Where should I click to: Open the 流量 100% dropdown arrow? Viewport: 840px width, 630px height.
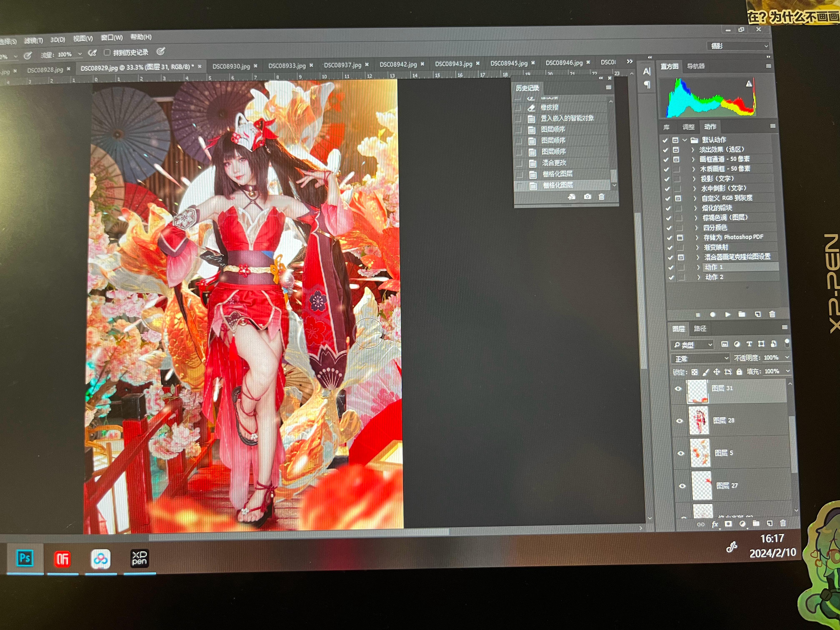point(80,54)
